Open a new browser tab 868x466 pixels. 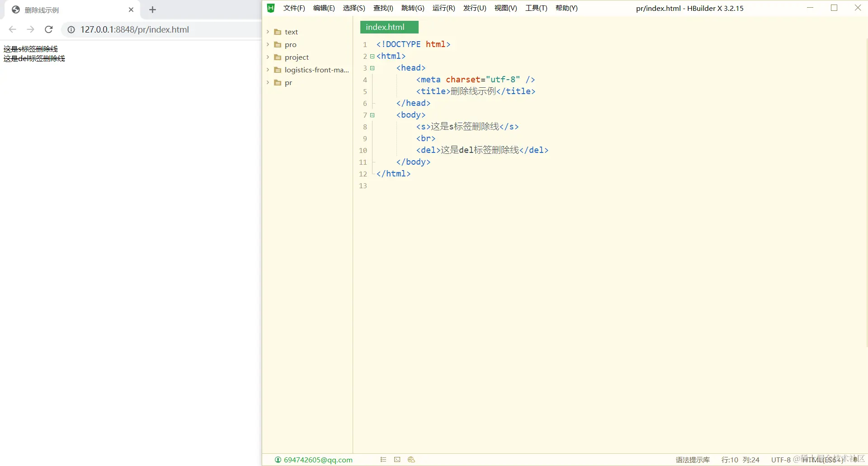click(x=153, y=10)
